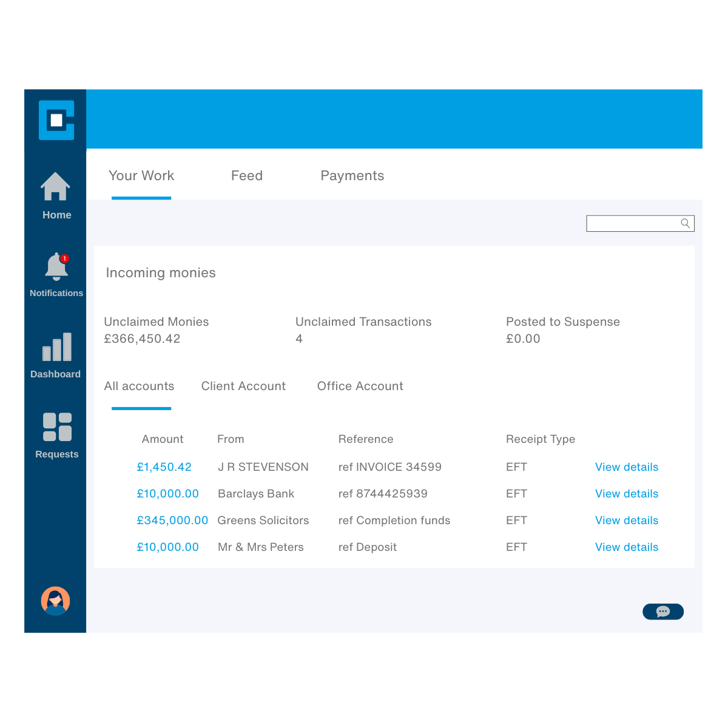
Task: View details for J R STEVENSON receipt
Action: coord(626,467)
